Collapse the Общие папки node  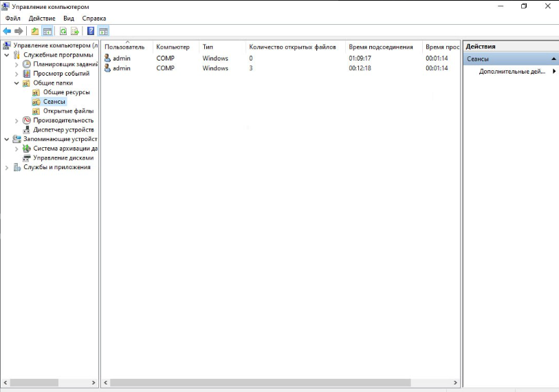17,83
